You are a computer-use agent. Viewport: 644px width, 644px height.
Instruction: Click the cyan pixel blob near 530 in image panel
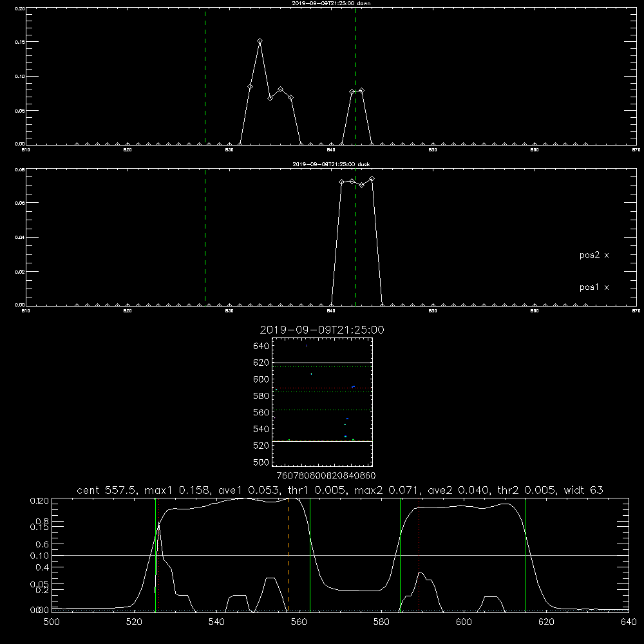coord(345,436)
